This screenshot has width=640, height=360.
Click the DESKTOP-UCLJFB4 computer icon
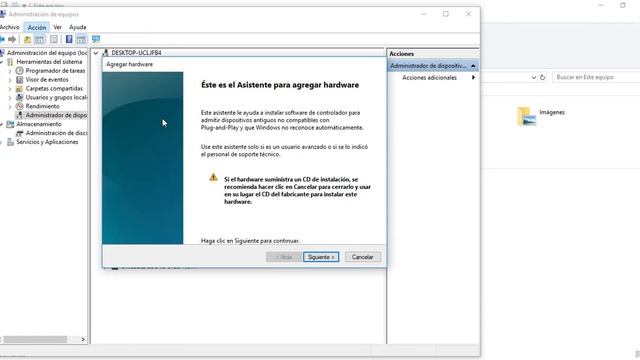(105, 53)
